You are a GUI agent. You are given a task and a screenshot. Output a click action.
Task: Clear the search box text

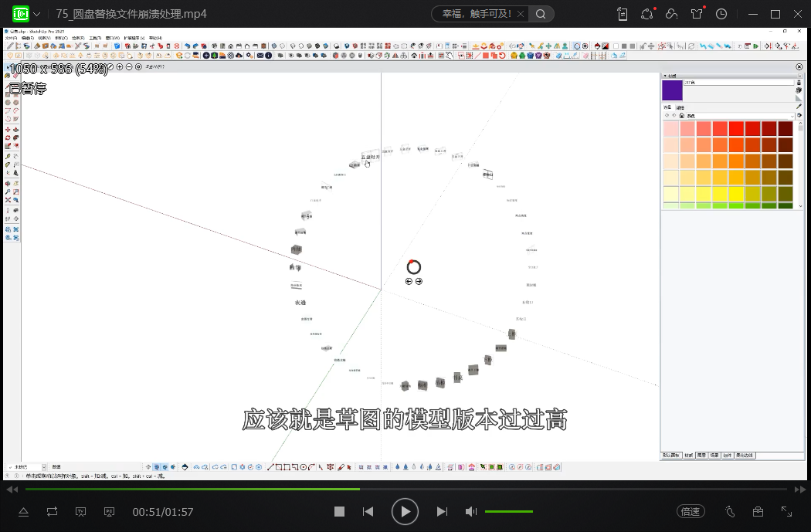pyautogui.click(x=521, y=14)
